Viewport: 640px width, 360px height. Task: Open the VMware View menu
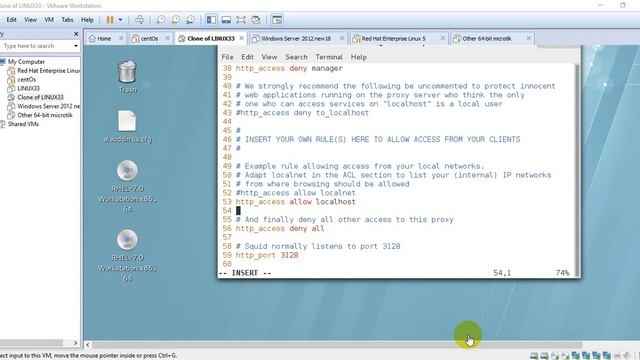click(x=30, y=20)
